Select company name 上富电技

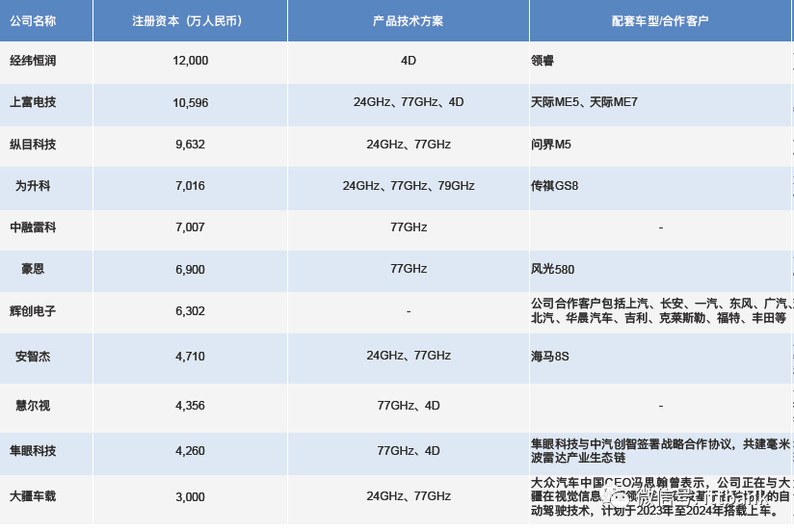click(x=33, y=102)
